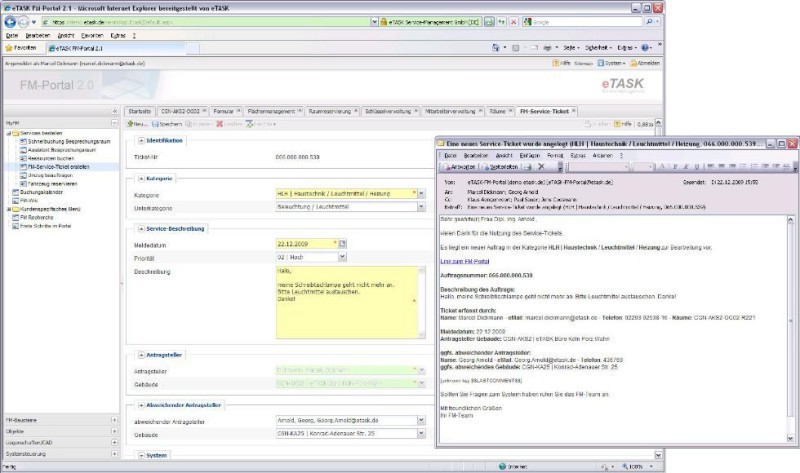This screenshot has height=473, width=800.
Task: Open the Unterkategorie dropdown arrow
Action: point(421,207)
